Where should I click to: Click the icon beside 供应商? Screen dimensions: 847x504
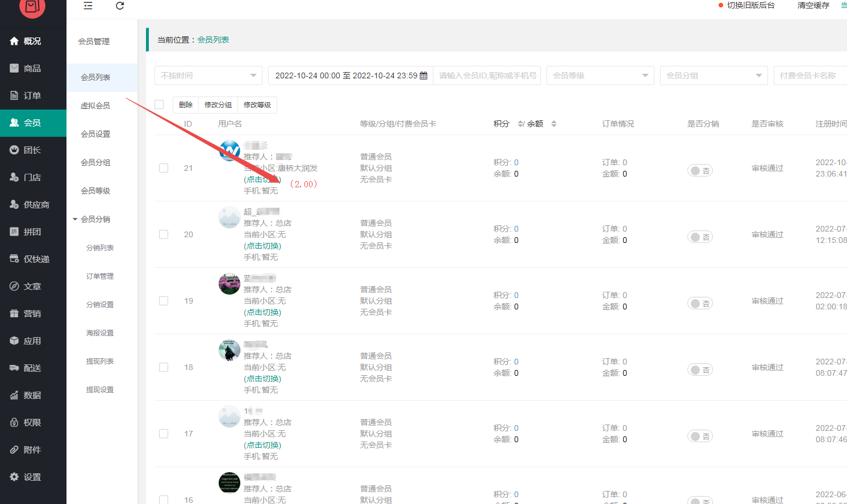tap(14, 204)
